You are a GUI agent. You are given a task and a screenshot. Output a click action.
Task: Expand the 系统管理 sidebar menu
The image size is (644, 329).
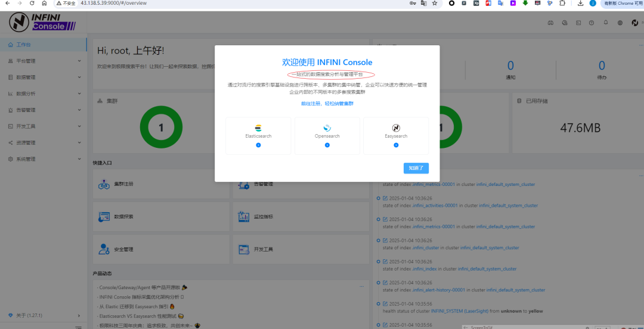pos(44,159)
